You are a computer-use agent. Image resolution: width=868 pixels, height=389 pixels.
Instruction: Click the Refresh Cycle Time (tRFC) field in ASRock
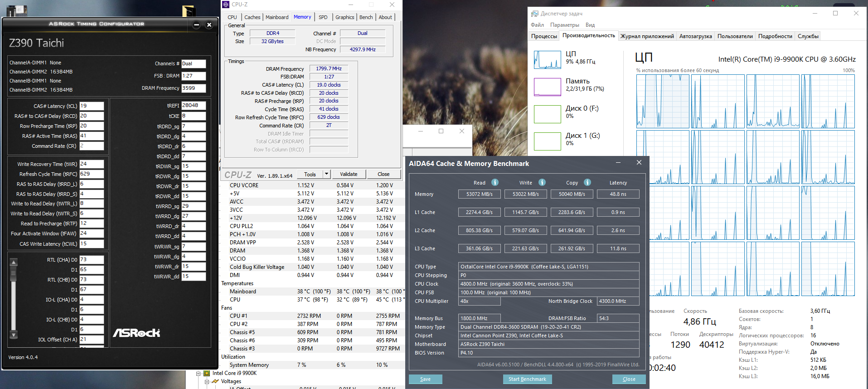(92, 174)
